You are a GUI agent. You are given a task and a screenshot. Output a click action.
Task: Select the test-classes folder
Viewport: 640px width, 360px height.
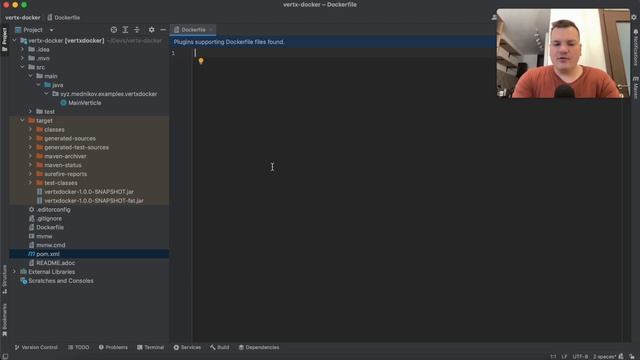(60, 183)
